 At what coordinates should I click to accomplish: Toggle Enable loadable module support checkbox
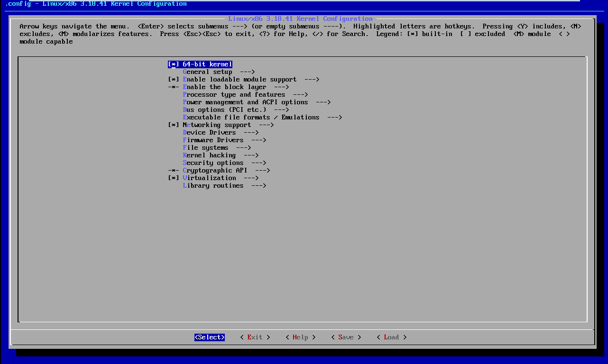174,80
